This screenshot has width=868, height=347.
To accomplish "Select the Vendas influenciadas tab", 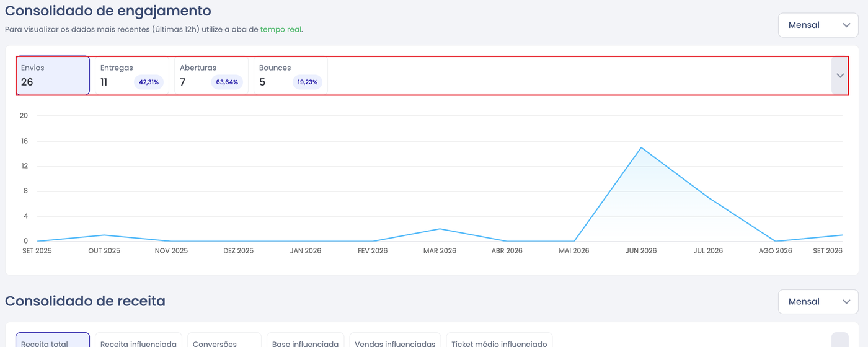I will 395,340.
